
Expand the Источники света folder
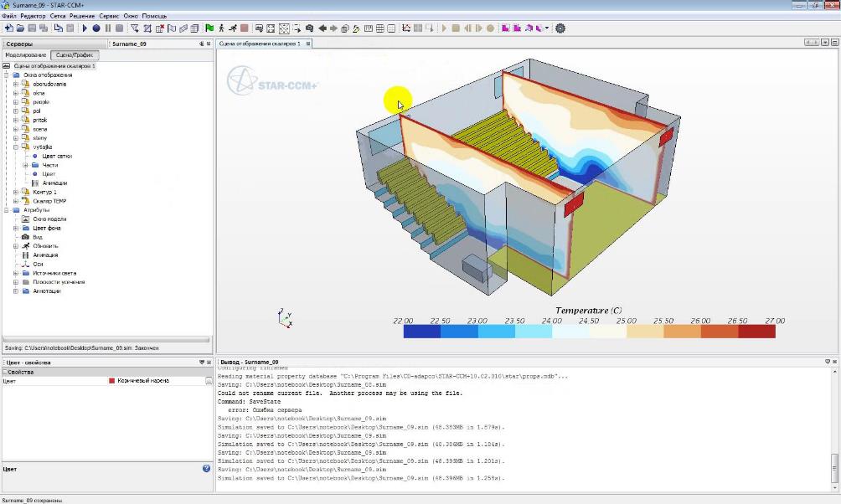15,273
